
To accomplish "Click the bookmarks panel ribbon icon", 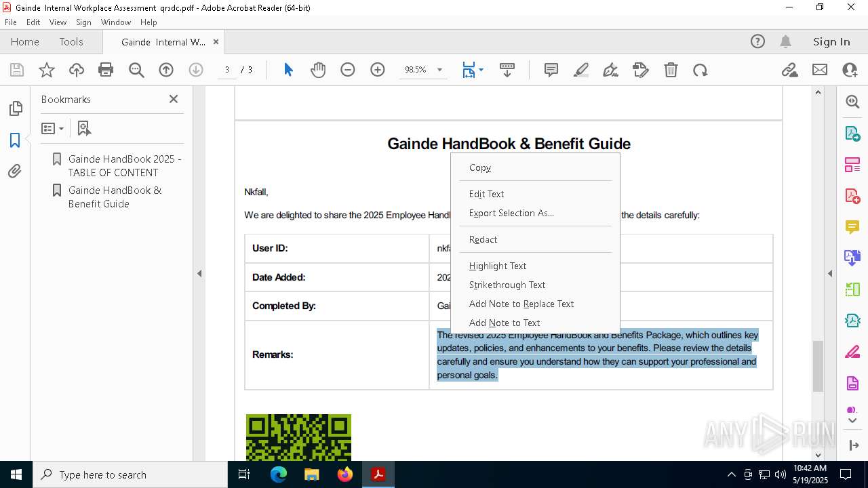I will pos(15,140).
